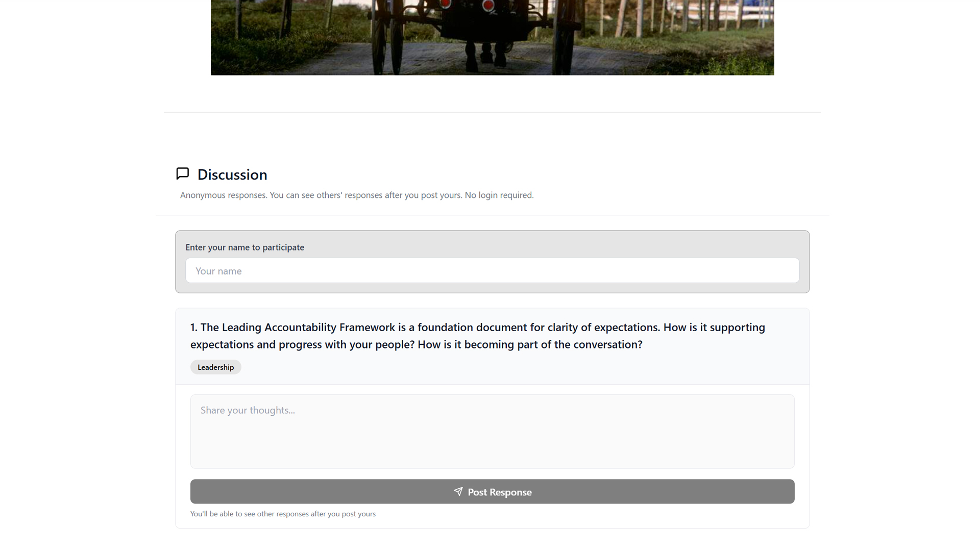Click the left red tail light on carriage
980x551 pixels.
(x=446, y=5)
